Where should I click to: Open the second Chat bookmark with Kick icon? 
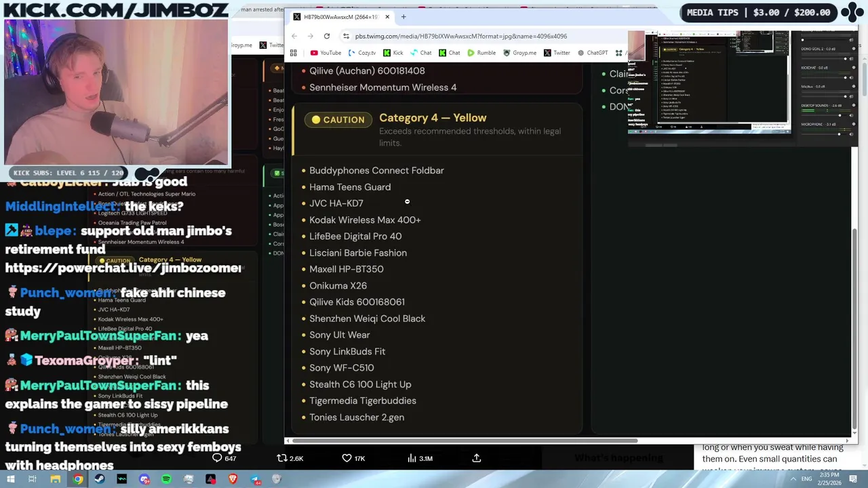point(449,53)
